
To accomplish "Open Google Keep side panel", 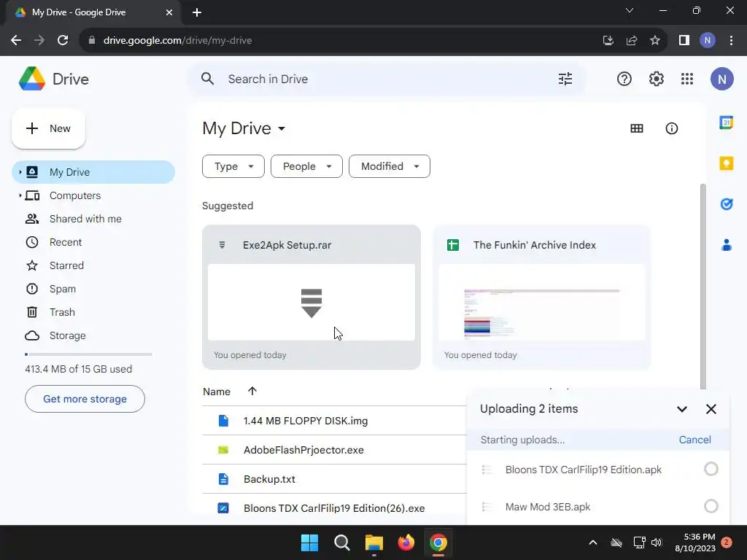I will point(726,163).
